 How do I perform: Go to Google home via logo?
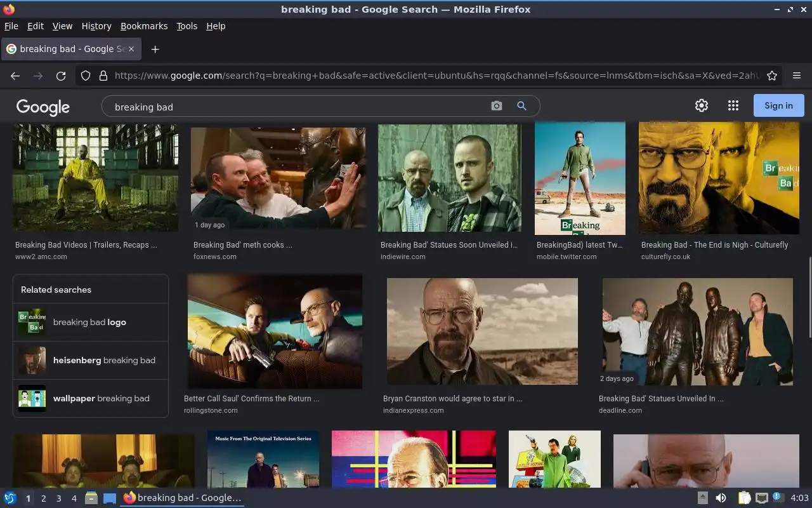click(43, 107)
